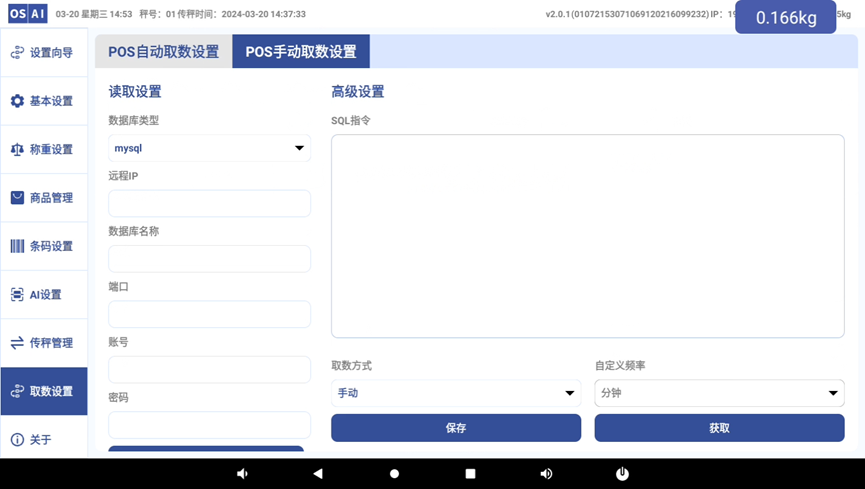Viewport: 865px width, 489px height.
Task: Tap the volume down icon in navigation bar
Action: tap(242, 473)
